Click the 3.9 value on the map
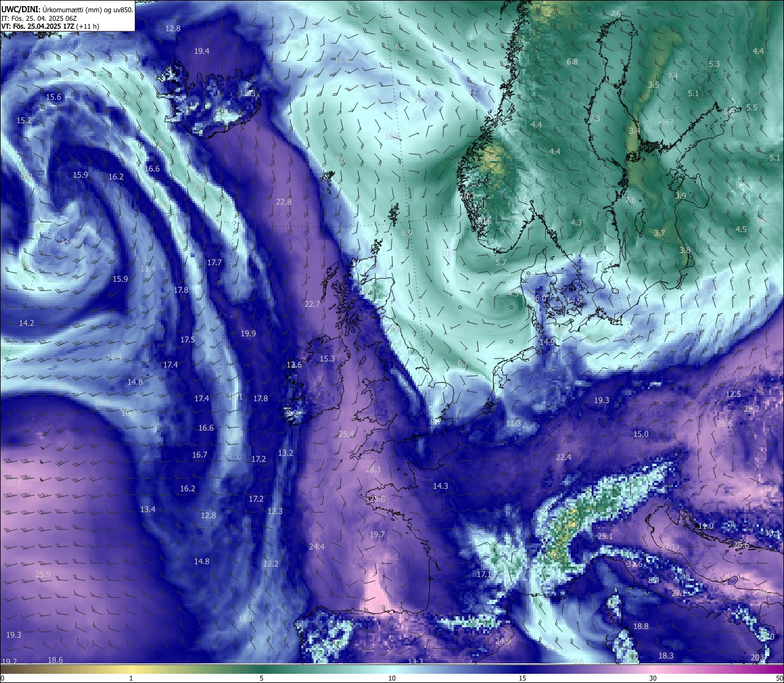Screen dimensions: 784x683 click(680, 196)
